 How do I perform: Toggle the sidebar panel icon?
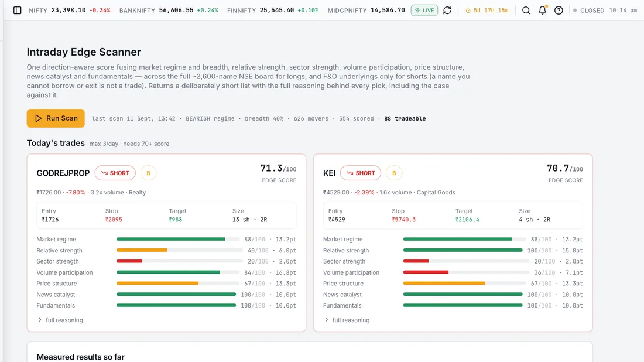click(17, 11)
